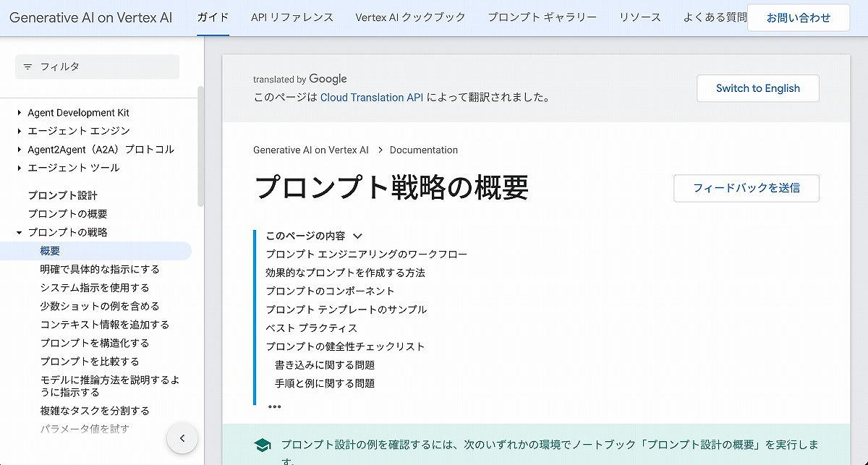Click the filter icon in sidebar
This screenshot has width=868, height=465.
tap(27, 67)
